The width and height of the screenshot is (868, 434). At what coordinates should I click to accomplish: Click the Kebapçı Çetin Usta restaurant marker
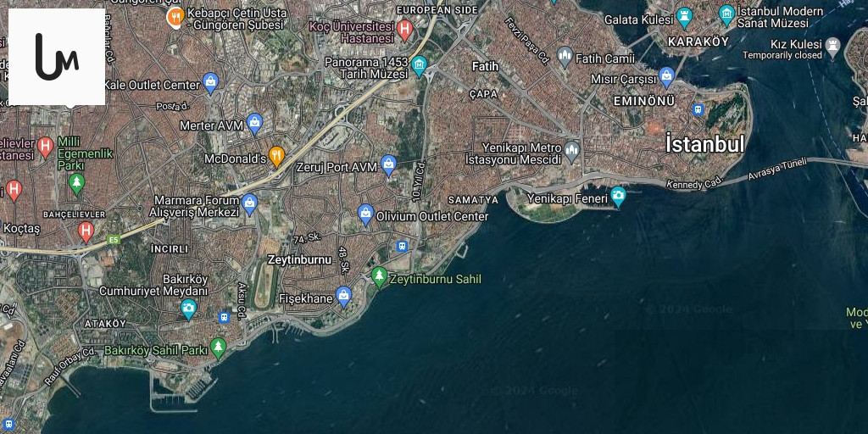click(x=175, y=17)
